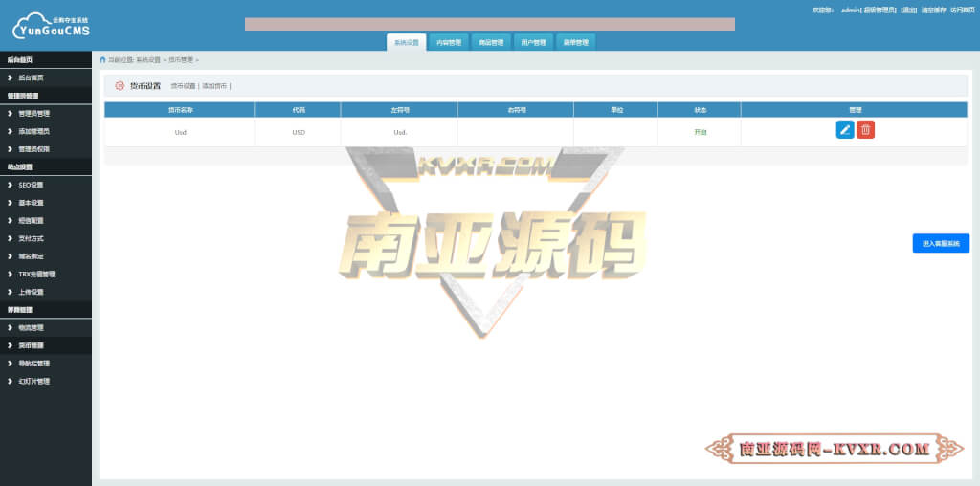980x486 pixels.
Task: Delete the Usd currency with trash icon
Action: click(x=865, y=130)
